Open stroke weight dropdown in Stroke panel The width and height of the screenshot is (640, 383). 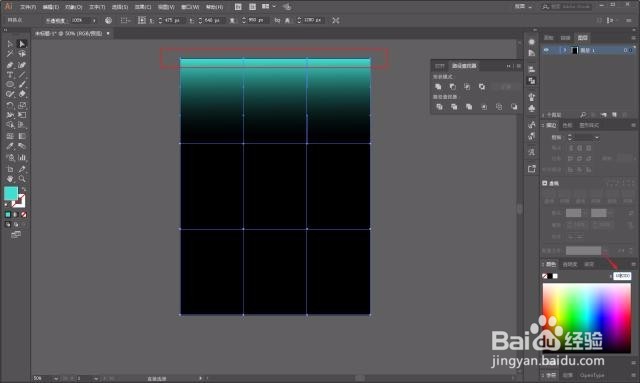pos(597,138)
